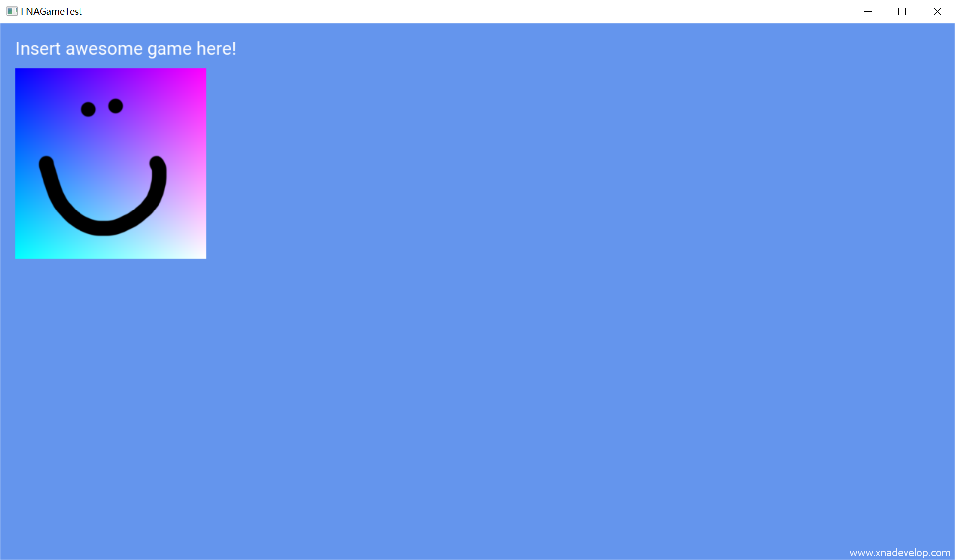This screenshot has width=955, height=560.
Task: Click the smiley's left eye dot
Action: click(88, 109)
